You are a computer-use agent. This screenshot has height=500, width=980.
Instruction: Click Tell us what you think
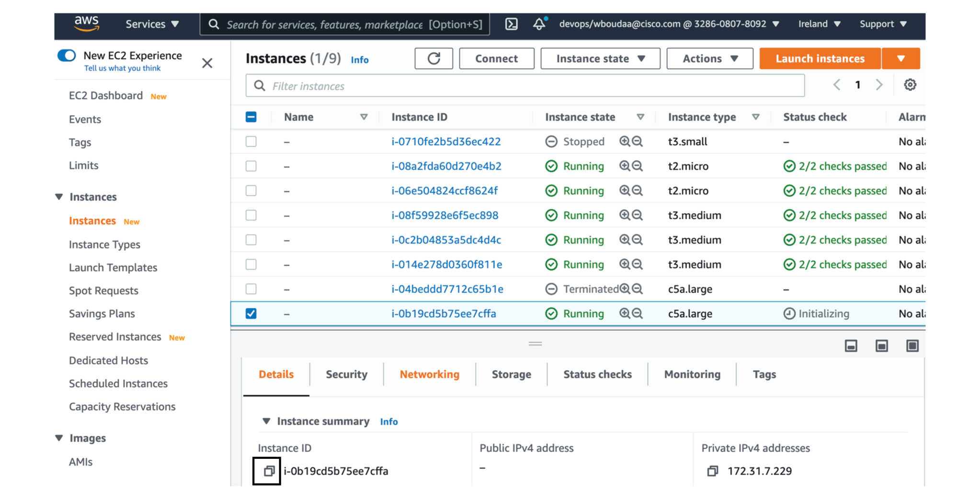click(x=122, y=68)
